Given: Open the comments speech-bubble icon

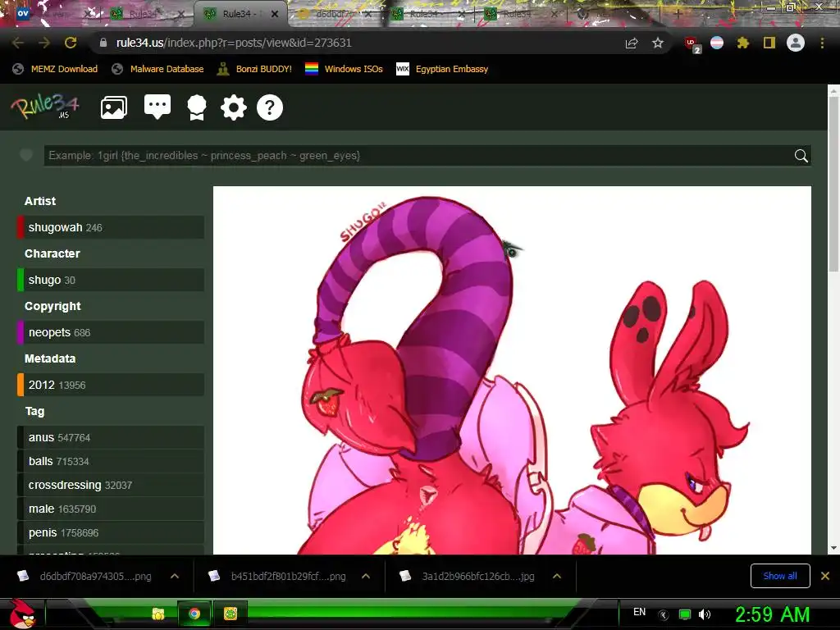Looking at the screenshot, I should pos(157,107).
